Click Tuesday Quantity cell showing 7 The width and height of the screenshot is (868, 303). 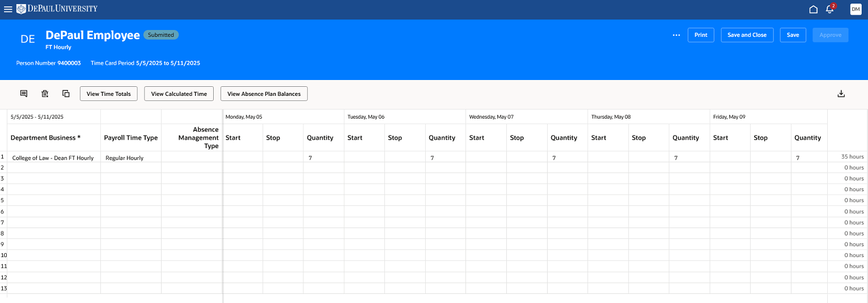pos(446,157)
